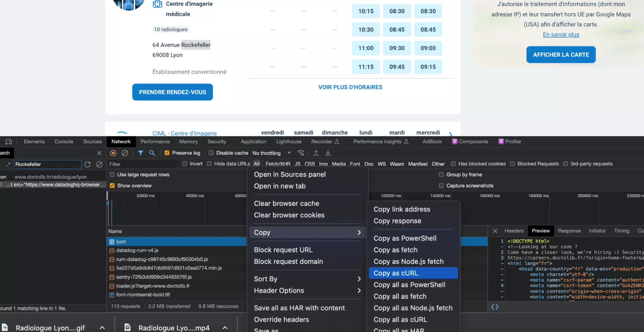Uncheck the Preserve log checkbox
The image size is (644, 332).
167,153
